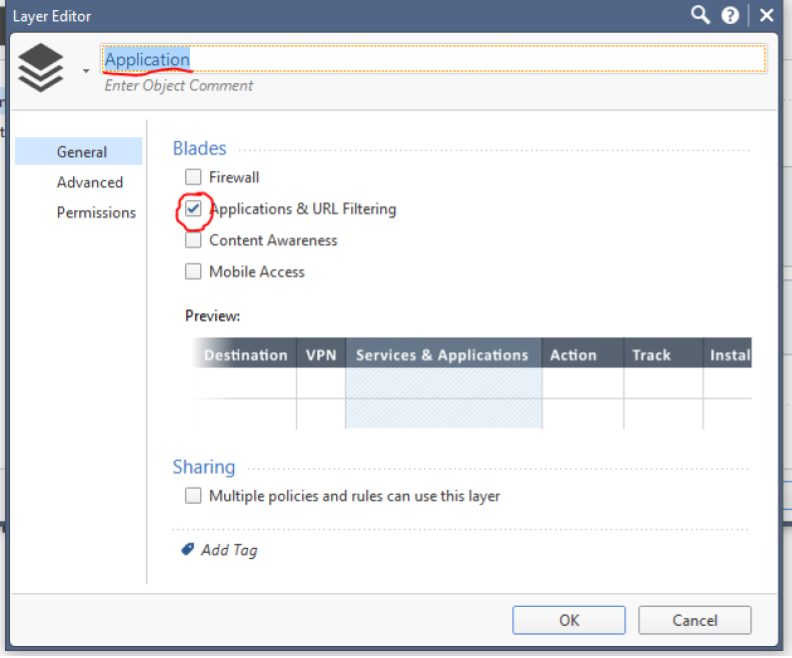Click the Sharing section heading
The image size is (792, 658).
click(204, 467)
